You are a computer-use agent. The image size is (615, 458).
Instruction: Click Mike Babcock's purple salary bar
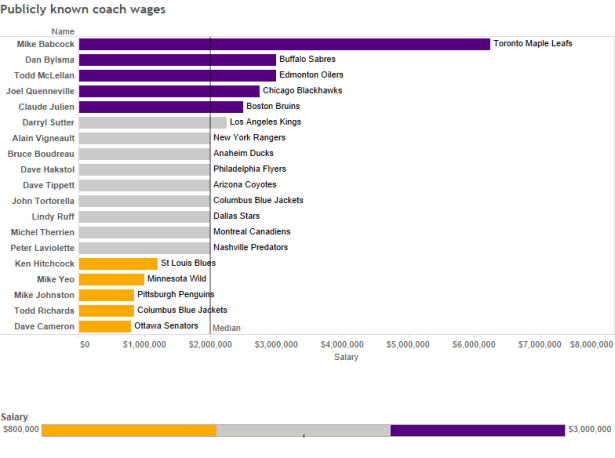pos(284,44)
